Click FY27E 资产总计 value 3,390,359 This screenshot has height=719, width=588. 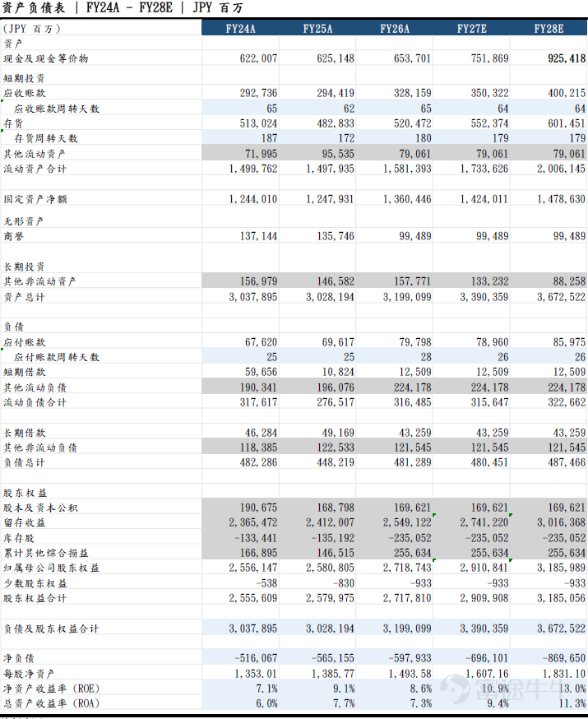(x=484, y=297)
